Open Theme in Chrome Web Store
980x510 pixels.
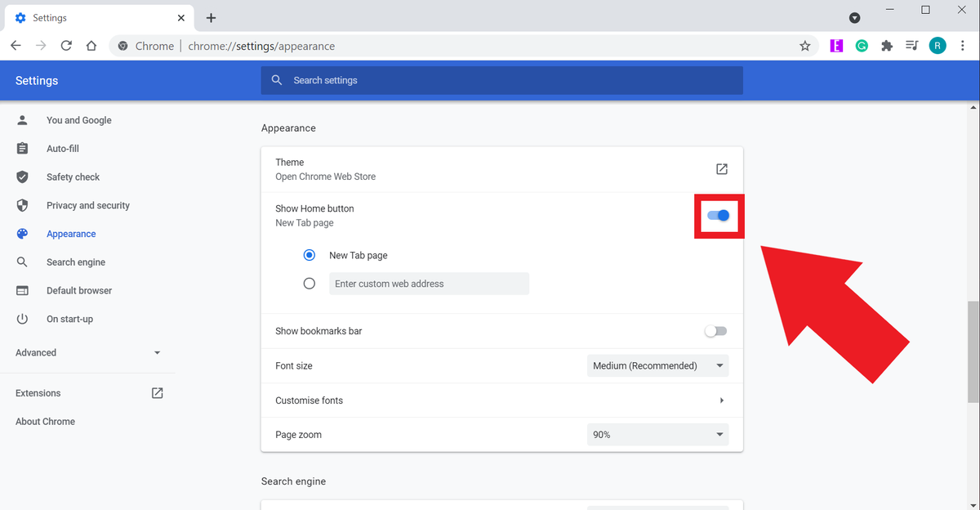click(x=721, y=169)
